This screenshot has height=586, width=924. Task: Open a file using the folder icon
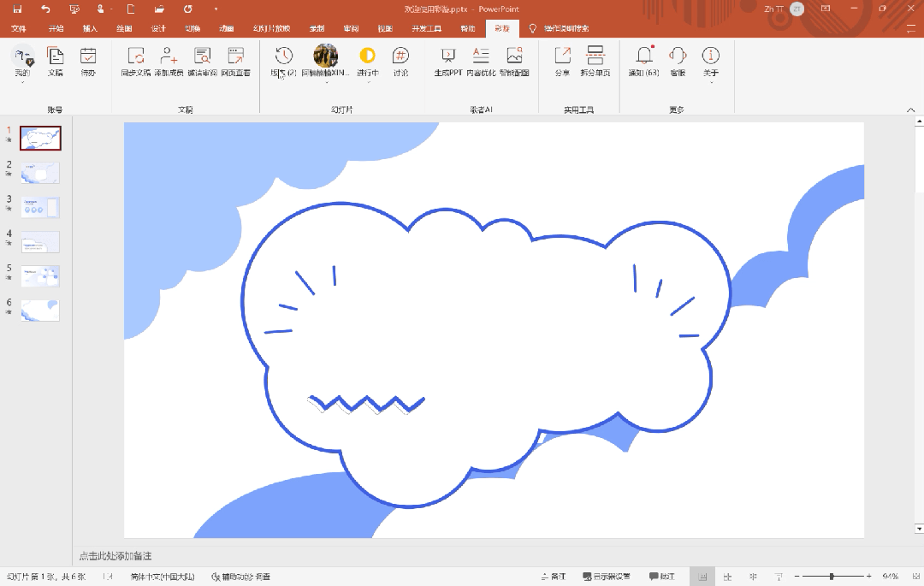click(x=159, y=9)
